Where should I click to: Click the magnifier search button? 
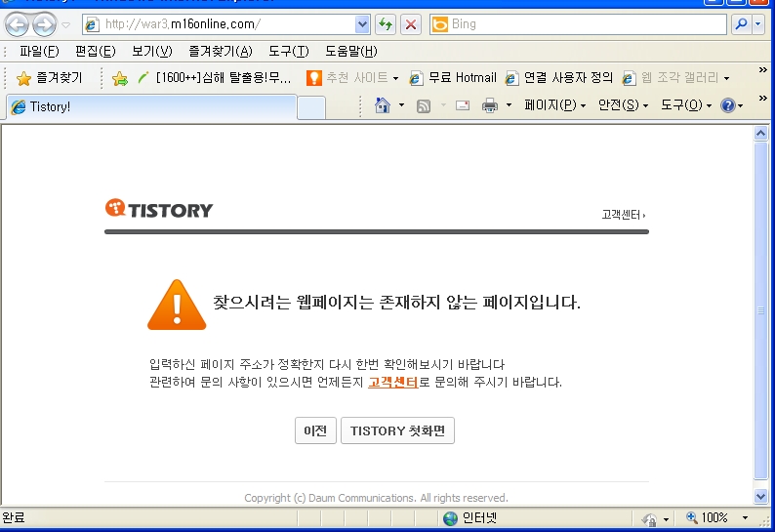pyautogui.click(x=742, y=24)
